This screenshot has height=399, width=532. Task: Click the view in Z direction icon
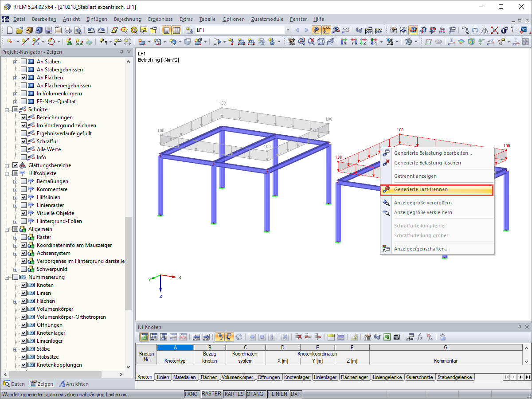(x=364, y=42)
